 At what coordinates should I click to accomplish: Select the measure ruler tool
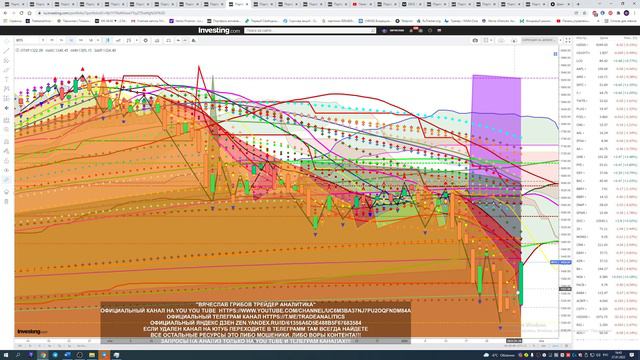click(6, 120)
